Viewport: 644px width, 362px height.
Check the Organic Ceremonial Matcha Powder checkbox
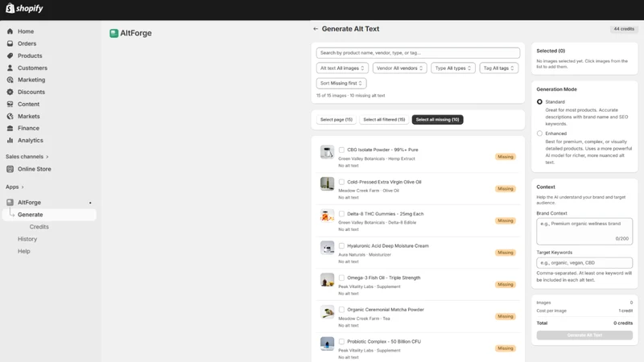(341, 310)
